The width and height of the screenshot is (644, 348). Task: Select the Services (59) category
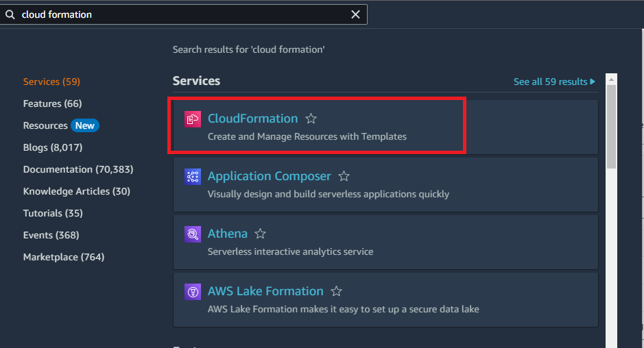click(x=51, y=82)
